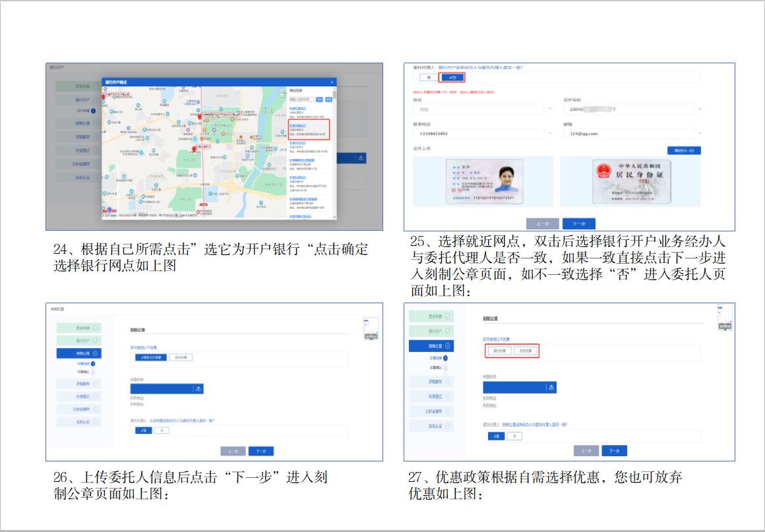Screen dimensions: 765x532
Task: Open the preview thumbnail in step 26's corner
Action: point(371,329)
